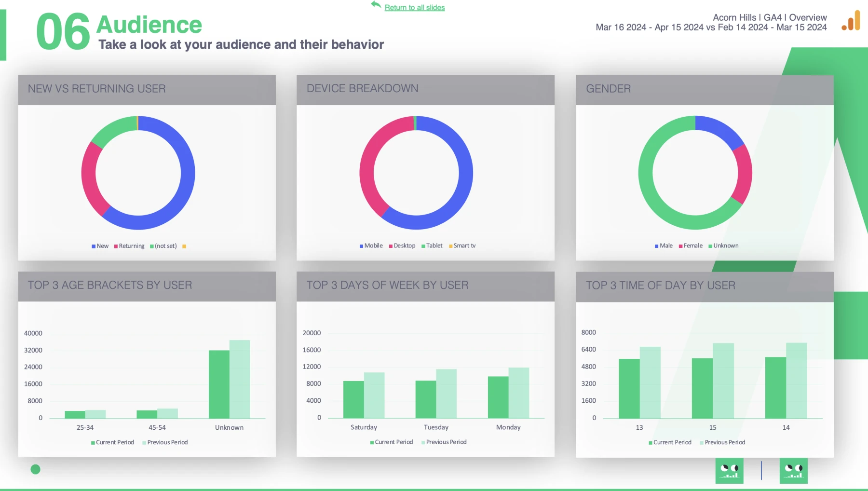Click the Current Period bar for hour 13

tap(629, 389)
